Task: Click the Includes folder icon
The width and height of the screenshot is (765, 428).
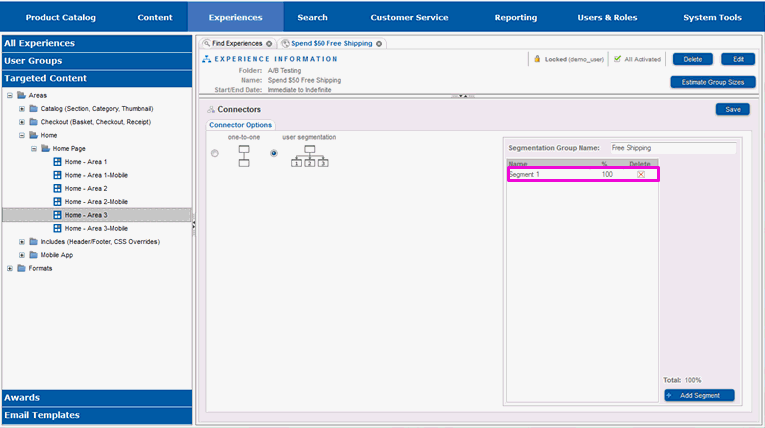Action: [34, 242]
